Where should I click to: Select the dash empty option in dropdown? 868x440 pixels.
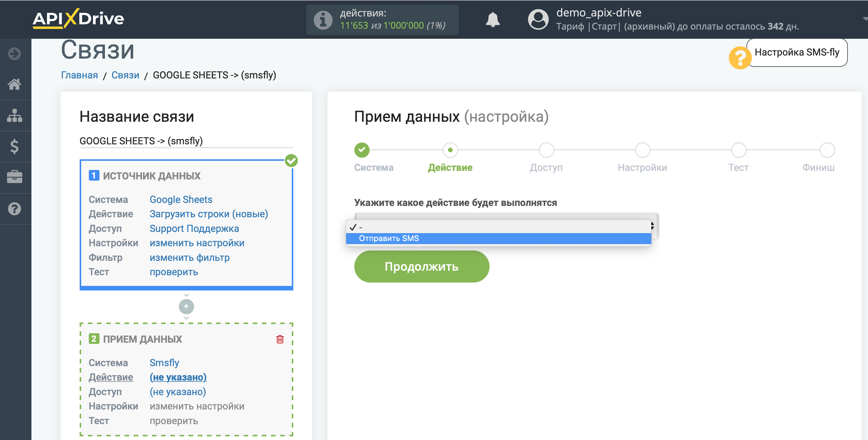click(x=498, y=227)
